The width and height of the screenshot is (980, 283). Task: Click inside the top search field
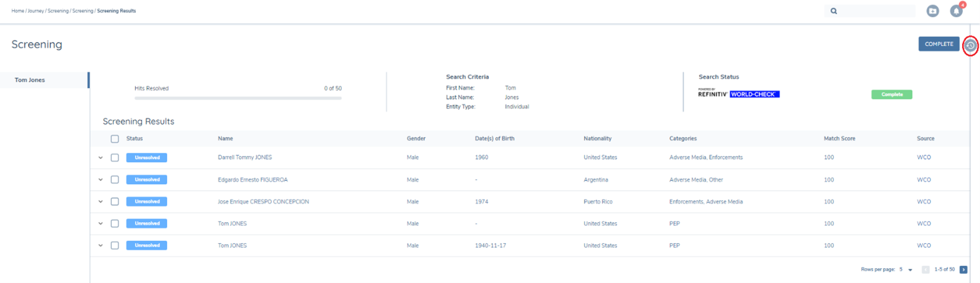pyautogui.click(x=876, y=11)
